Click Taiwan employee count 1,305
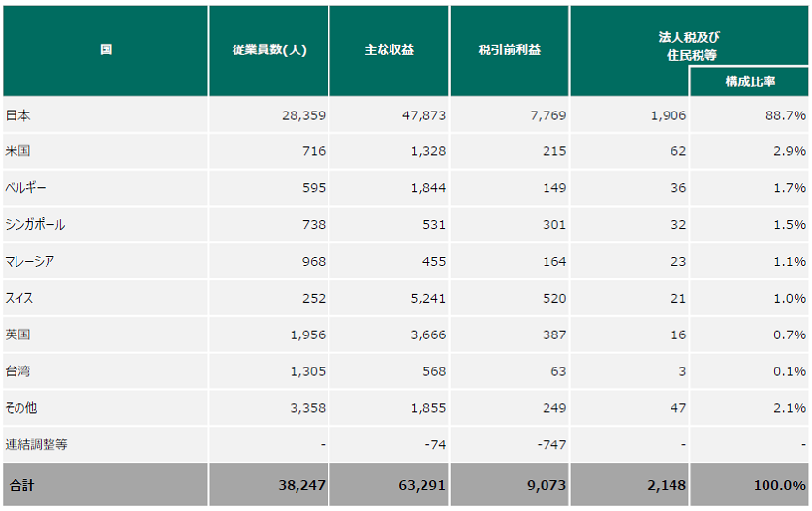812x511 pixels. point(307,371)
